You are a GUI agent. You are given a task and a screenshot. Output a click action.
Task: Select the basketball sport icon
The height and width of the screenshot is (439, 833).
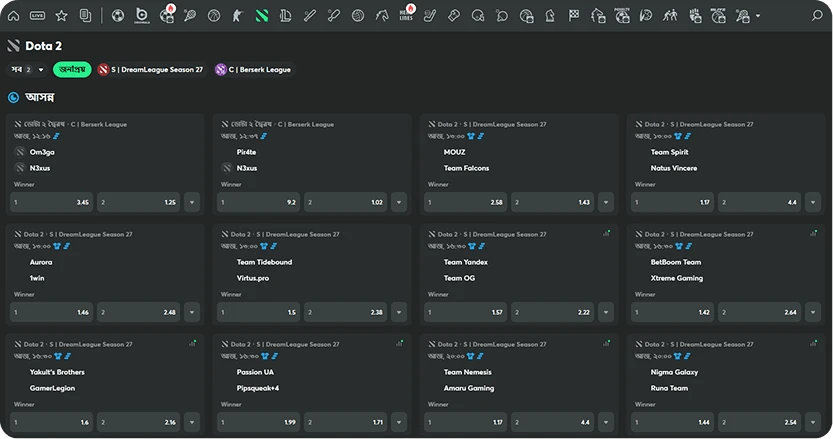tap(214, 16)
